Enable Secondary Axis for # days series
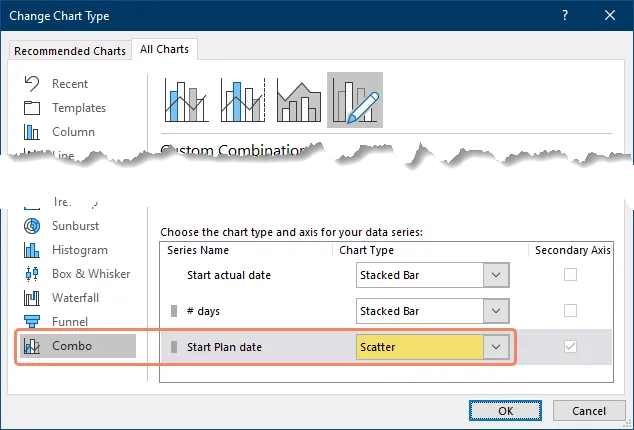634x430 pixels. tap(570, 311)
